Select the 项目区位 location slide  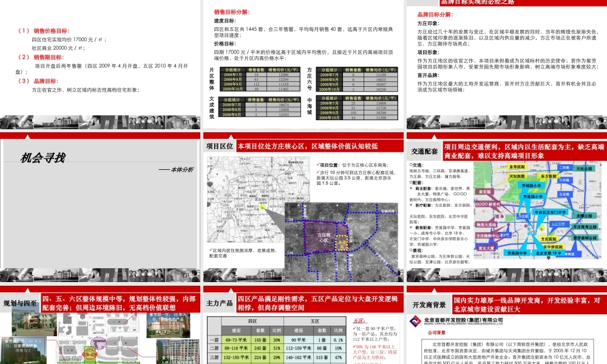(303, 207)
